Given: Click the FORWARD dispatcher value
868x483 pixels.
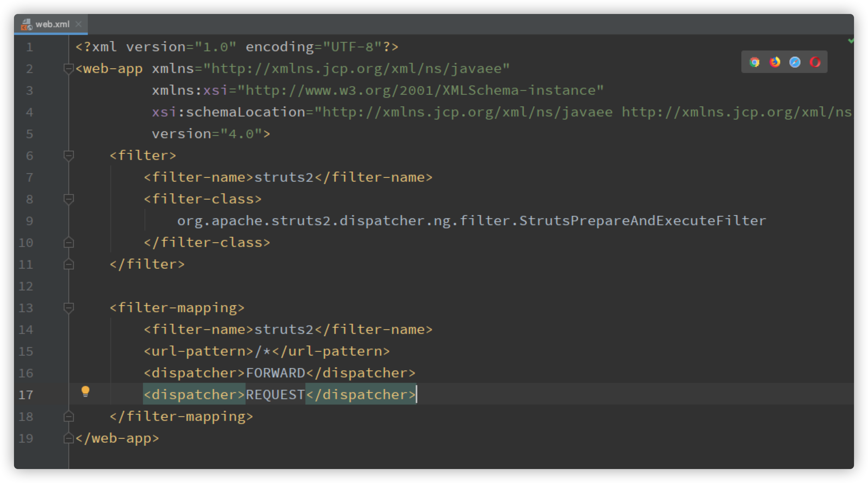Looking at the screenshot, I should pyautogui.click(x=275, y=373).
